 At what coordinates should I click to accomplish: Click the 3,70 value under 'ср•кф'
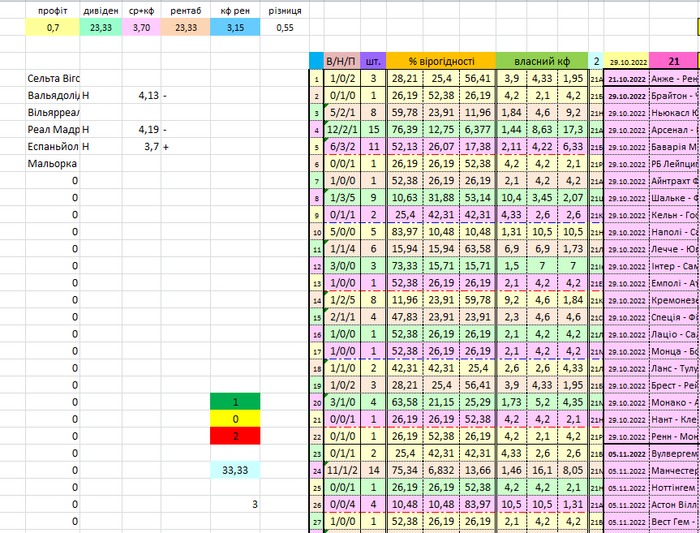(x=142, y=28)
